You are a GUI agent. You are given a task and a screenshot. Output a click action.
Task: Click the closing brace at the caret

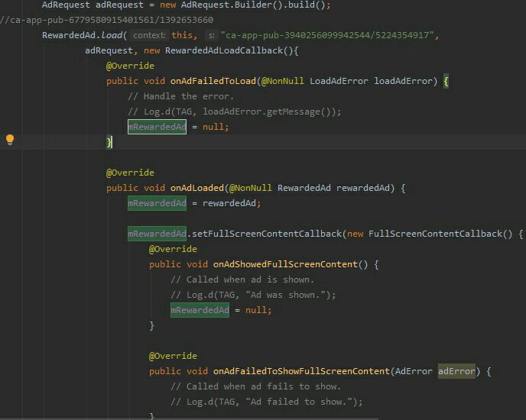point(109,143)
